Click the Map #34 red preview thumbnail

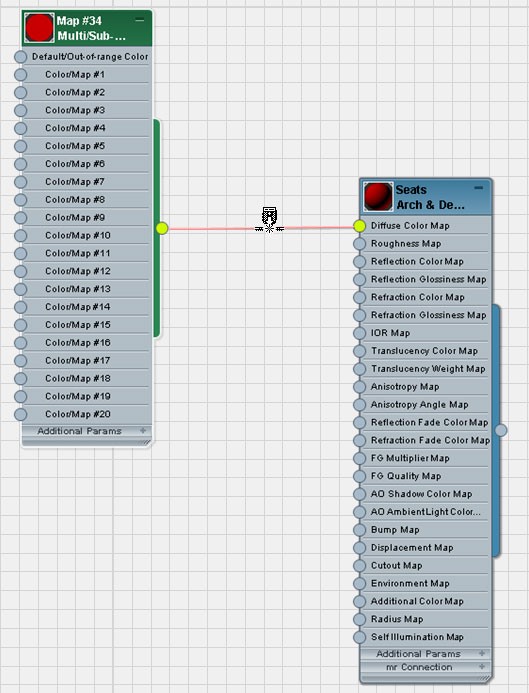tap(39, 28)
